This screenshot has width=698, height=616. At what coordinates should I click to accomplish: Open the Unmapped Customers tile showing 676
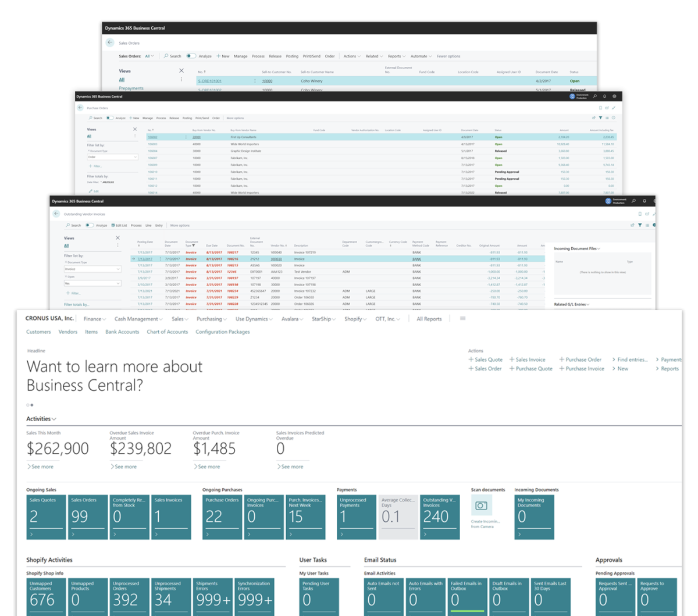[x=46, y=596]
